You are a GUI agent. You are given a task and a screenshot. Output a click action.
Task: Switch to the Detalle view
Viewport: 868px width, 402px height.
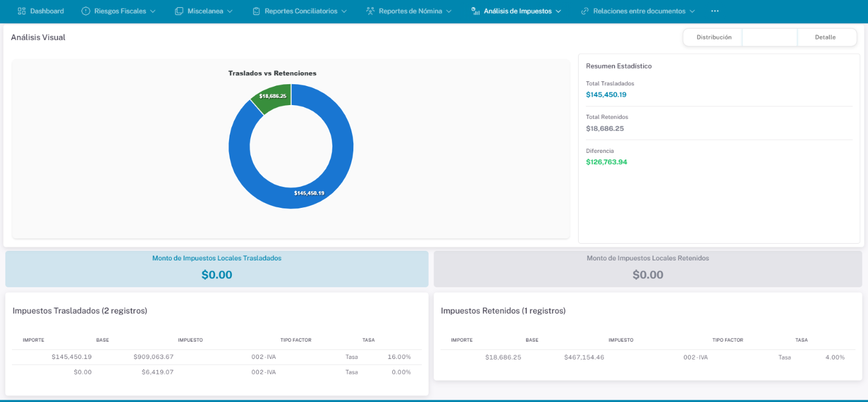(825, 37)
